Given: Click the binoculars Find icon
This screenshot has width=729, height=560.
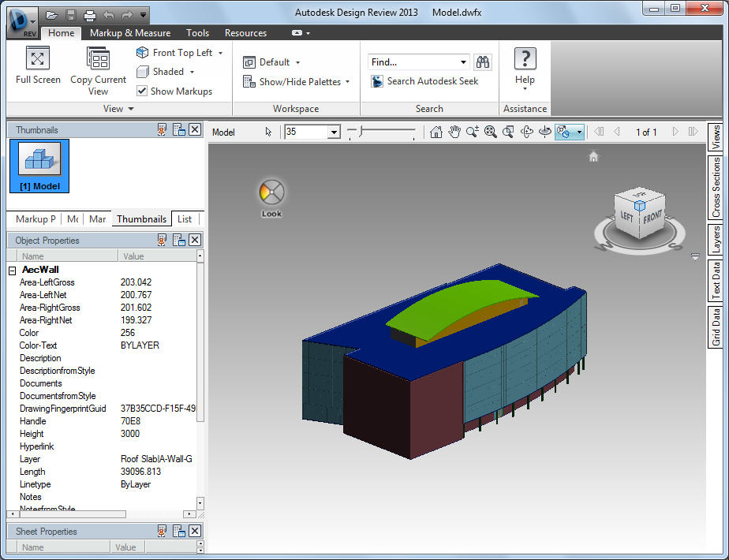Looking at the screenshot, I should (x=483, y=62).
